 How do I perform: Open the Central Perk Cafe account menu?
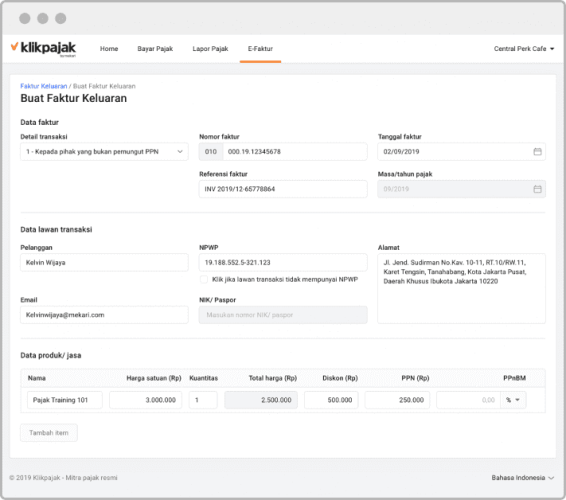(524, 49)
